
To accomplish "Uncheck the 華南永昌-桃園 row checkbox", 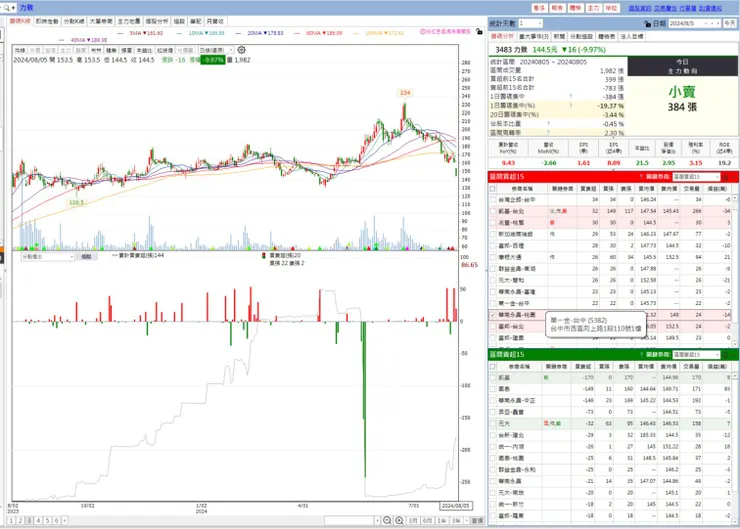I will [x=493, y=315].
